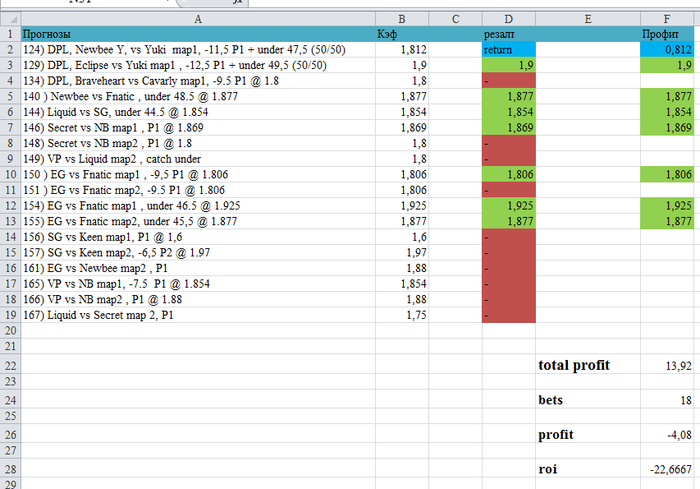This screenshot has width=700, height=489.
Task: Click green result cell '1,806'
Action: pyautogui.click(x=508, y=175)
